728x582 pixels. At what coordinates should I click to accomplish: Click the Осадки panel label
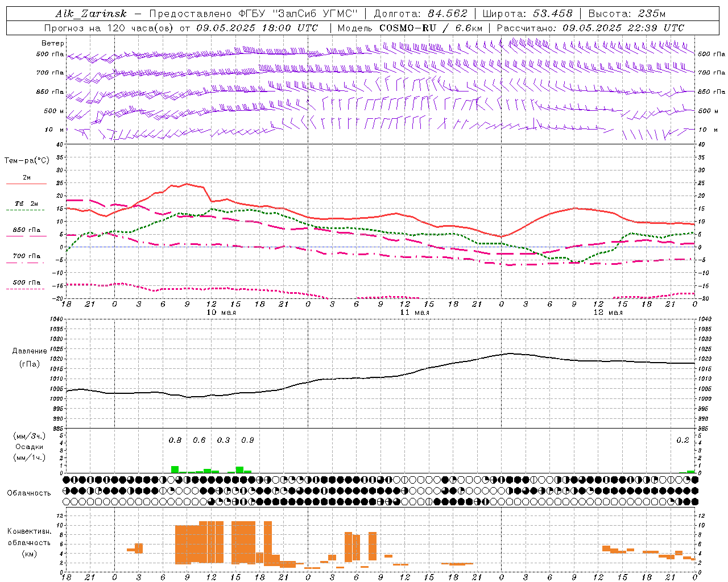click(x=29, y=447)
